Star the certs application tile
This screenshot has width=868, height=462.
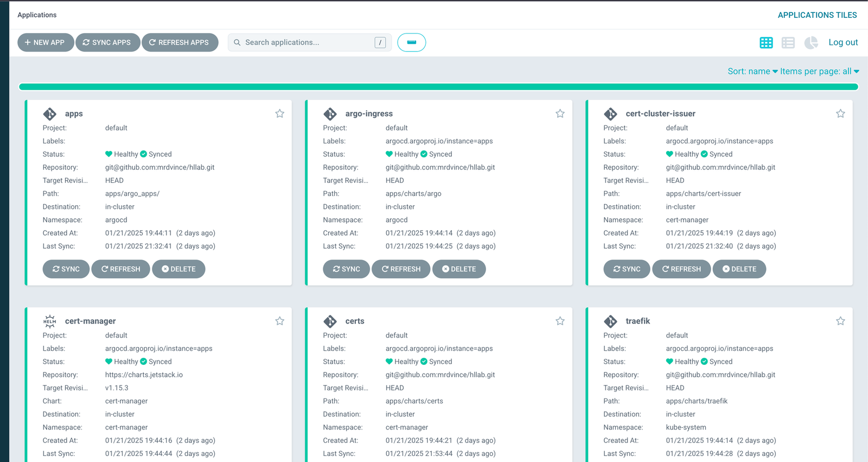pos(560,321)
